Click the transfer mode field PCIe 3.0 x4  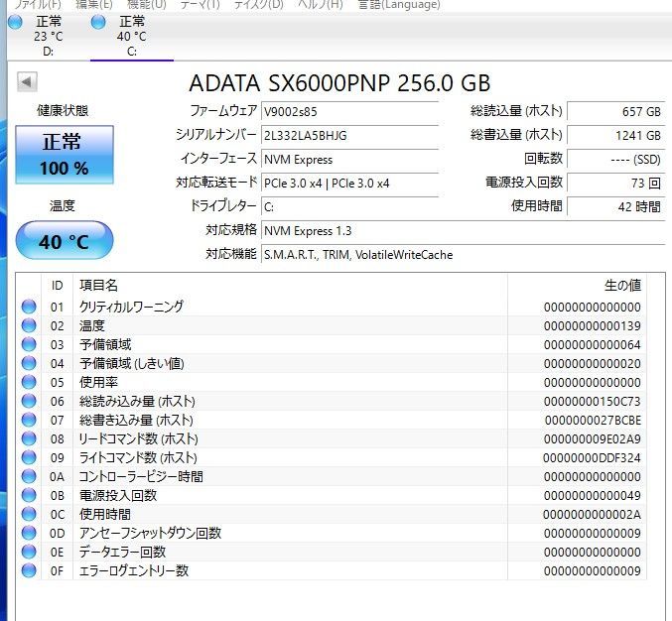349,184
